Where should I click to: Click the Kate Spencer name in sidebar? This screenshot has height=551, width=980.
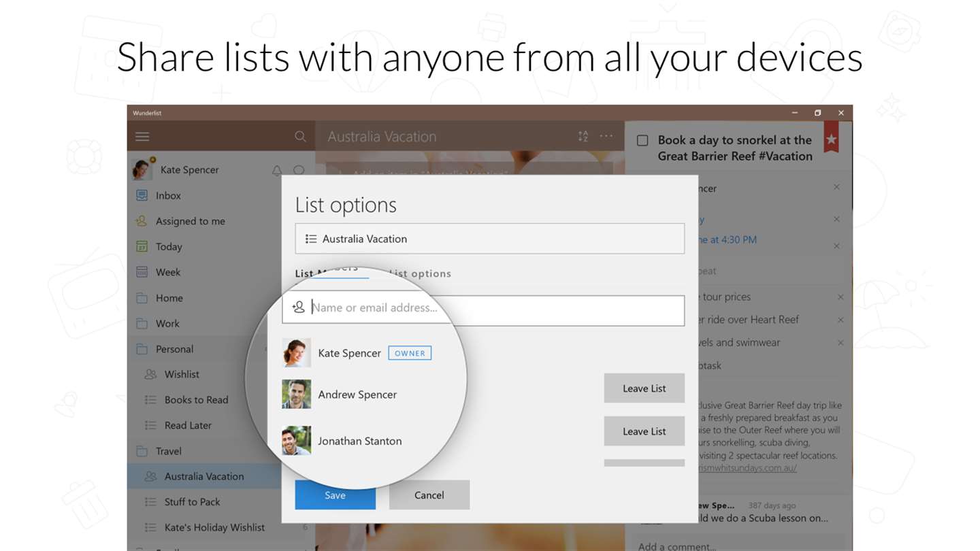coord(189,170)
